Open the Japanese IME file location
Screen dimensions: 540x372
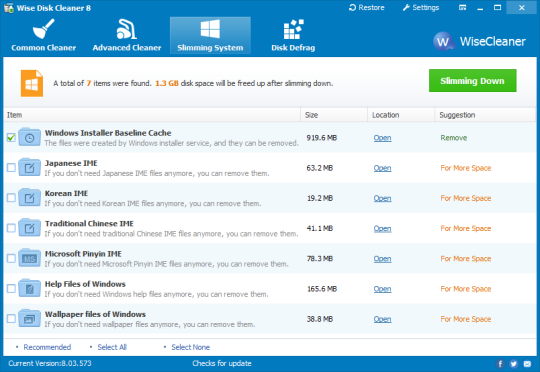pyautogui.click(x=382, y=168)
